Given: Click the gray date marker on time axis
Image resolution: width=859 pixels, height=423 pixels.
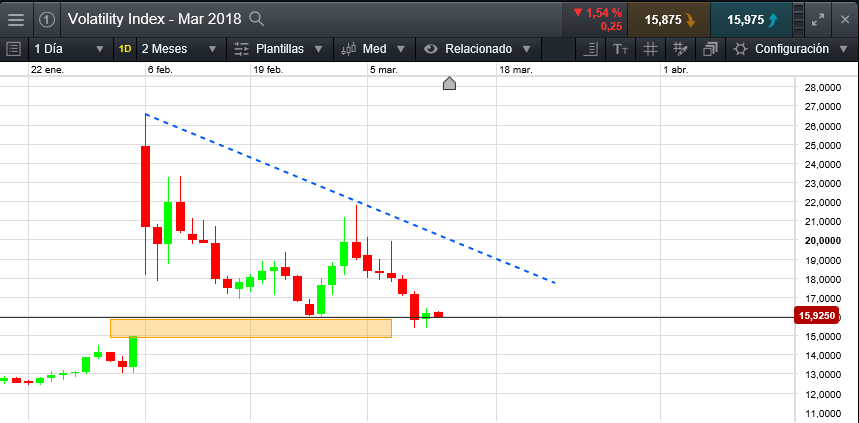Looking at the screenshot, I should point(449,84).
